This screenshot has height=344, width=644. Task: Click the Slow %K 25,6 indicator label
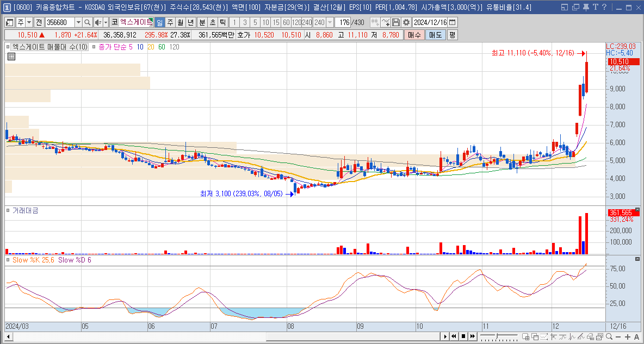33,260
